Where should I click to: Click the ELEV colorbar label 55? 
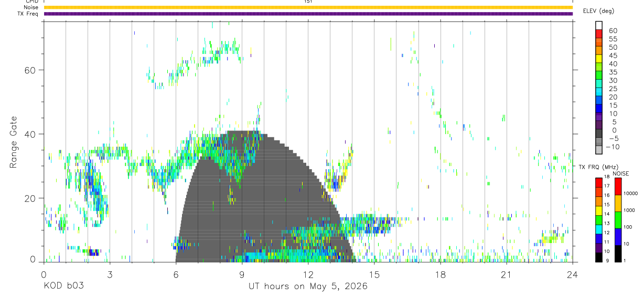click(613, 39)
